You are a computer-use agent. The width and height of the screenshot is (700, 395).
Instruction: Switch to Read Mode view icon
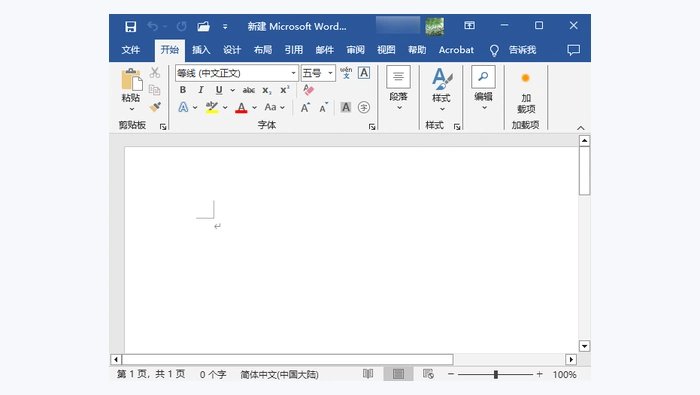click(368, 374)
